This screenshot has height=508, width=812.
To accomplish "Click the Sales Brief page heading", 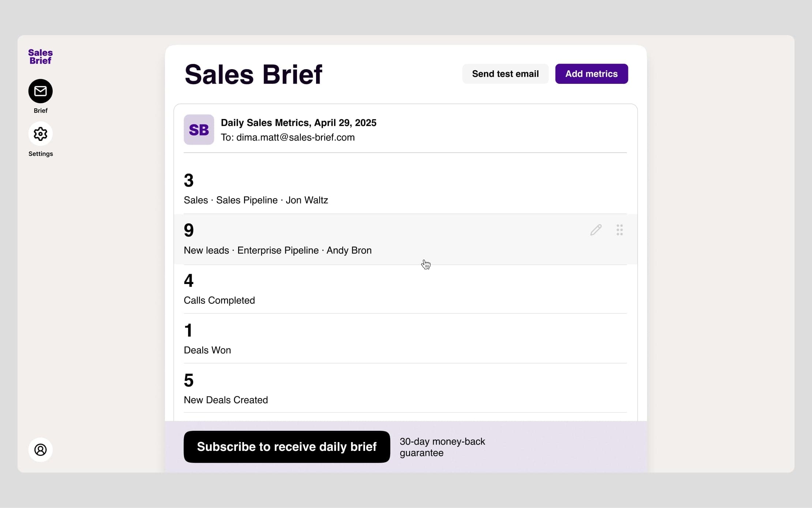I will 253,74.
